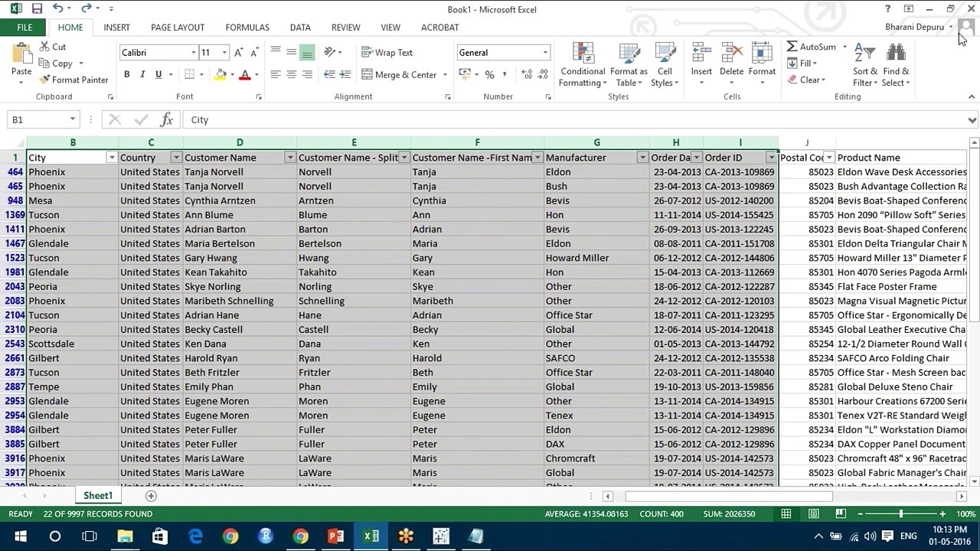Toggle Underline formatting

pos(158,74)
